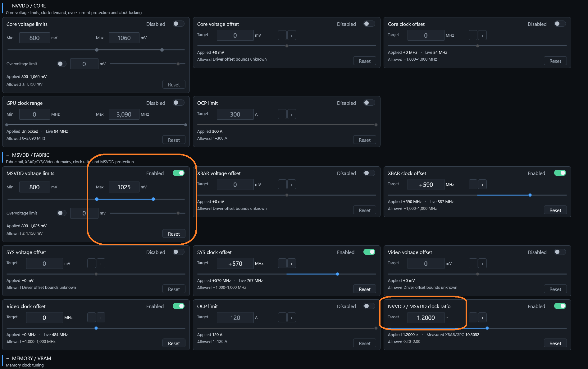This screenshot has height=369, width=588.
Task: Toggle the GPU clock range switch
Action: tap(179, 103)
